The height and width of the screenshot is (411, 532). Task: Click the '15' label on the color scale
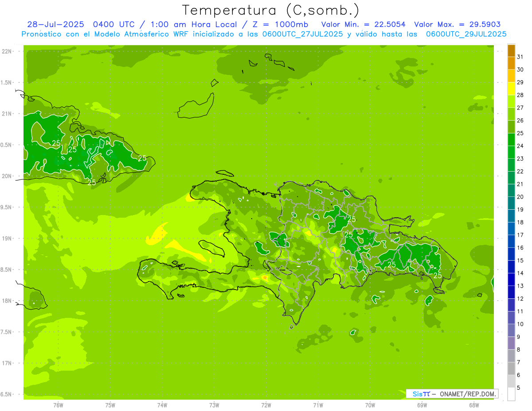(520, 261)
